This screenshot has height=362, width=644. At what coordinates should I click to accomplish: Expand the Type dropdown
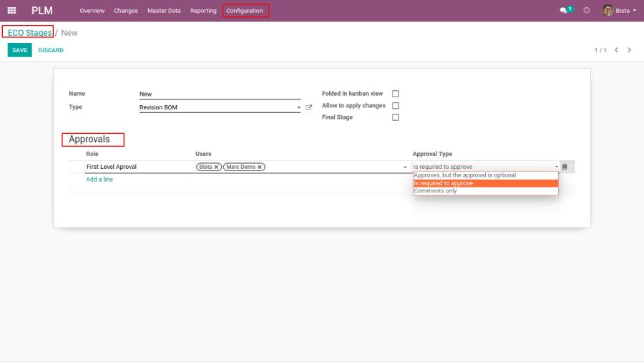(298, 108)
